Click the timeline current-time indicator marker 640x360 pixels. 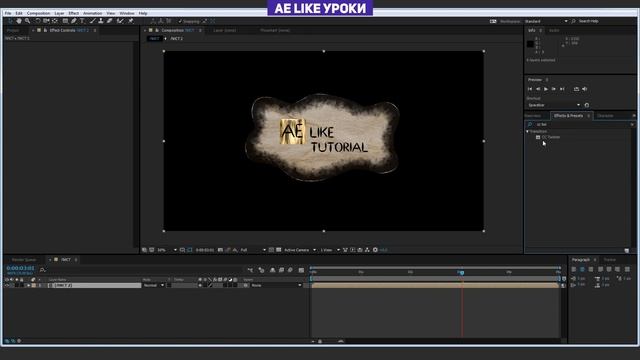click(462, 272)
